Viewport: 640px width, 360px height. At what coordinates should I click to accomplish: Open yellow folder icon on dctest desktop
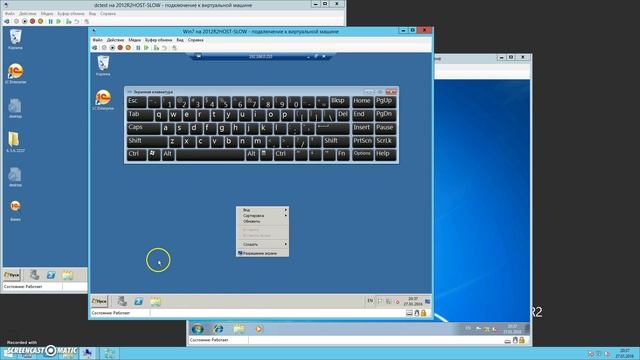15,142
